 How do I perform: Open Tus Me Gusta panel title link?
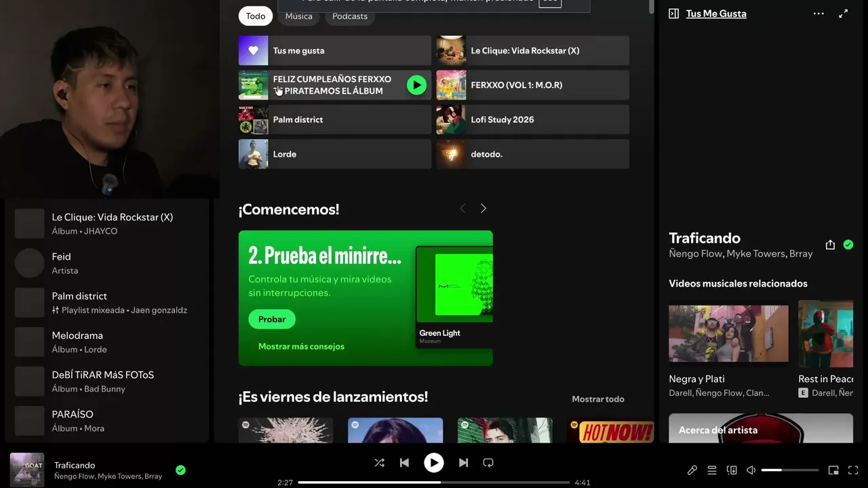click(716, 14)
